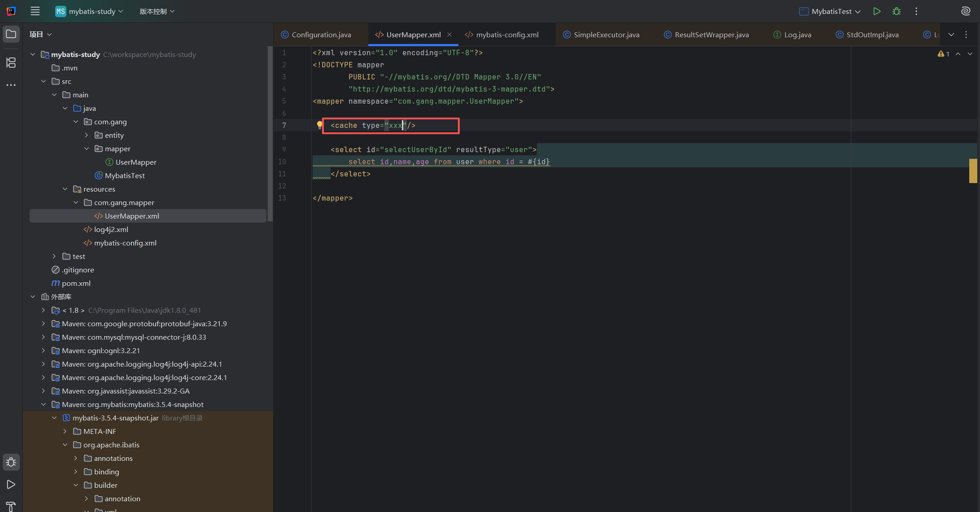Select mybatis-config.xml in project tree
This screenshot has height=512, width=980.
pyautogui.click(x=120, y=243)
